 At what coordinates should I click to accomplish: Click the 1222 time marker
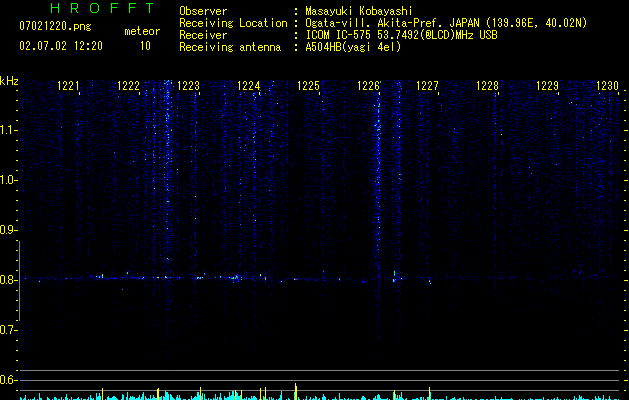pyautogui.click(x=128, y=86)
